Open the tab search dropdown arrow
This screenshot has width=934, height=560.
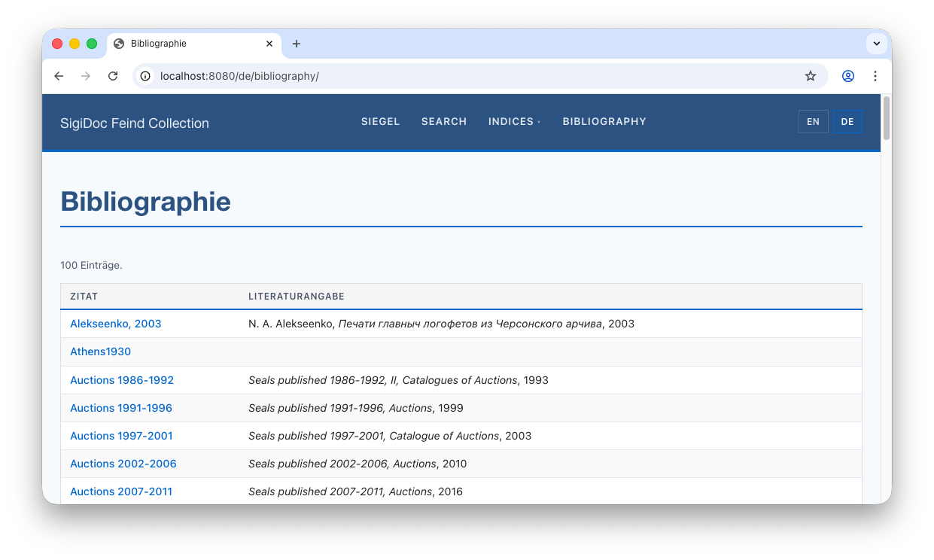876,44
